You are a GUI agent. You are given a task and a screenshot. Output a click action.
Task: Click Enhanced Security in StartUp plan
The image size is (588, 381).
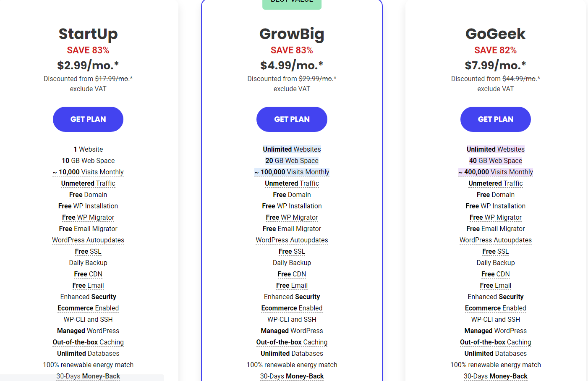pos(88,297)
